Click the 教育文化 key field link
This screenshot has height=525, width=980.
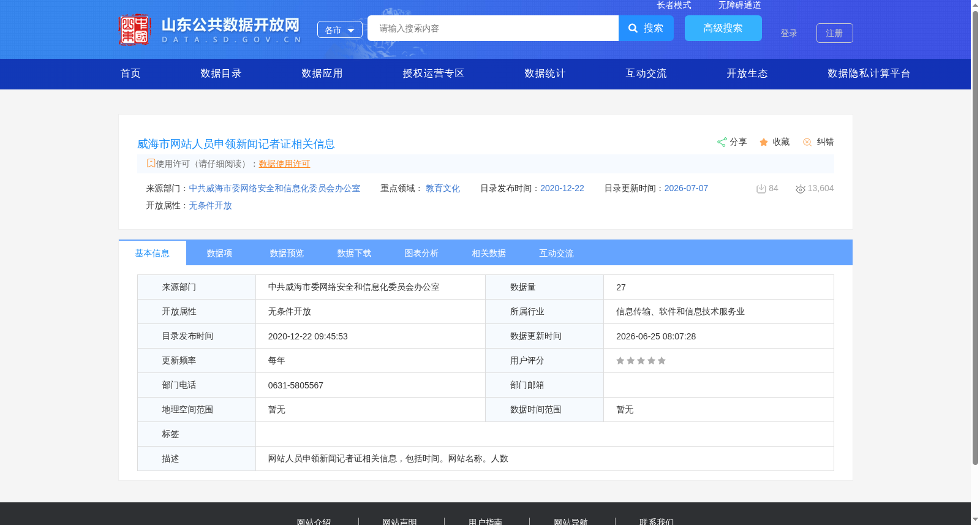pos(443,189)
